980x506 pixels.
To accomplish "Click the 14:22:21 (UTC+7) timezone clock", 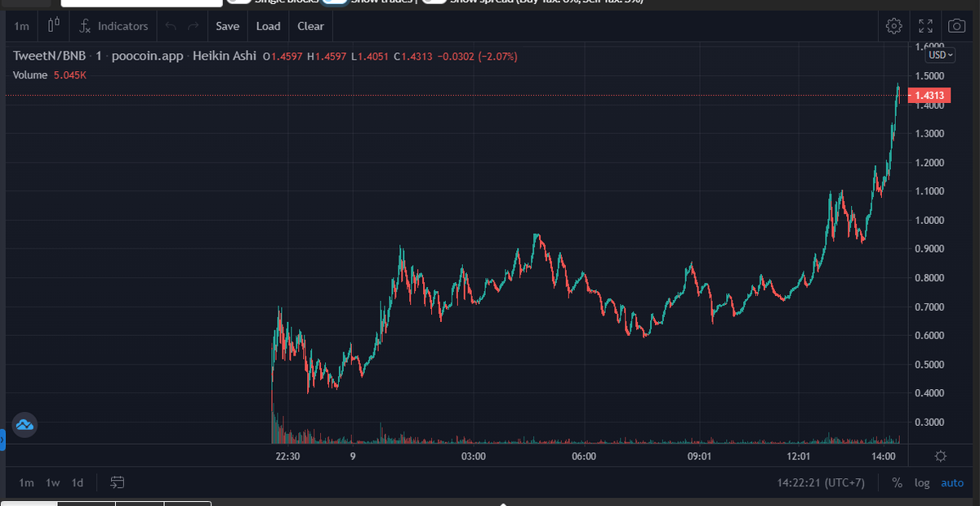I will pyautogui.click(x=821, y=482).
